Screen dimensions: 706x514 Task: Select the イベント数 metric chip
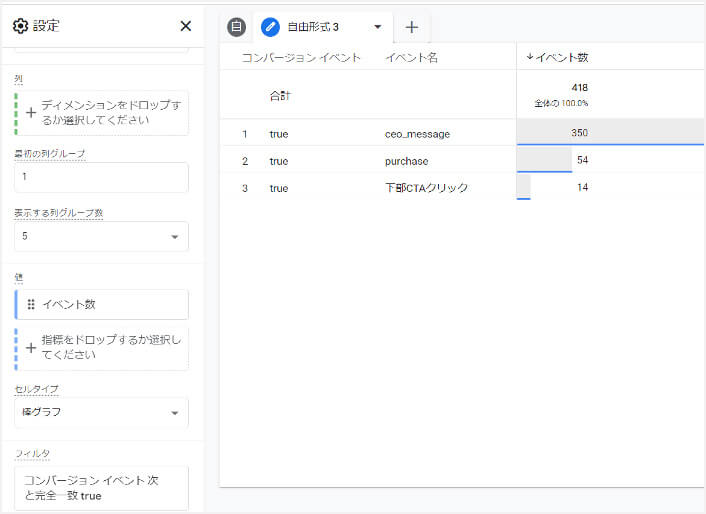101,305
